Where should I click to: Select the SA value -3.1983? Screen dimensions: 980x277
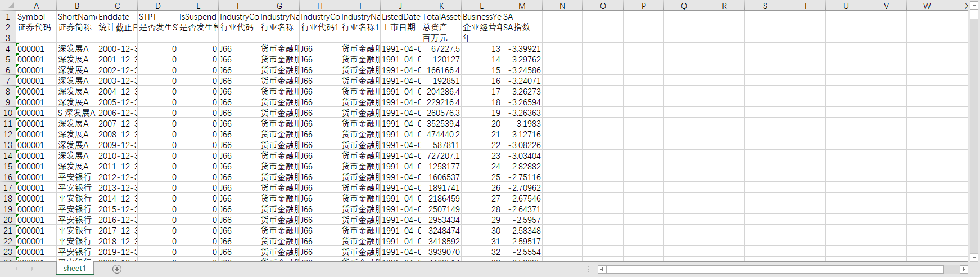pyautogui.click(x=522, y=124)
